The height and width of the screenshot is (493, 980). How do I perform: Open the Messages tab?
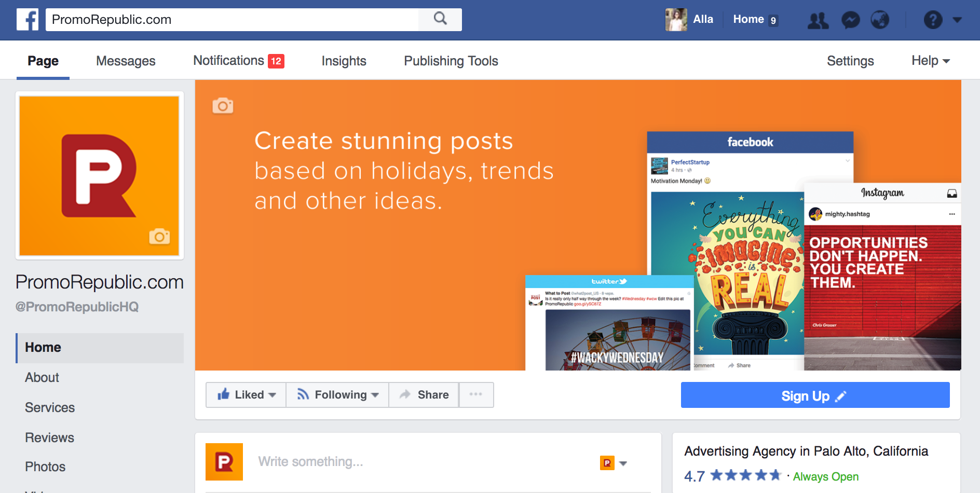126,61
